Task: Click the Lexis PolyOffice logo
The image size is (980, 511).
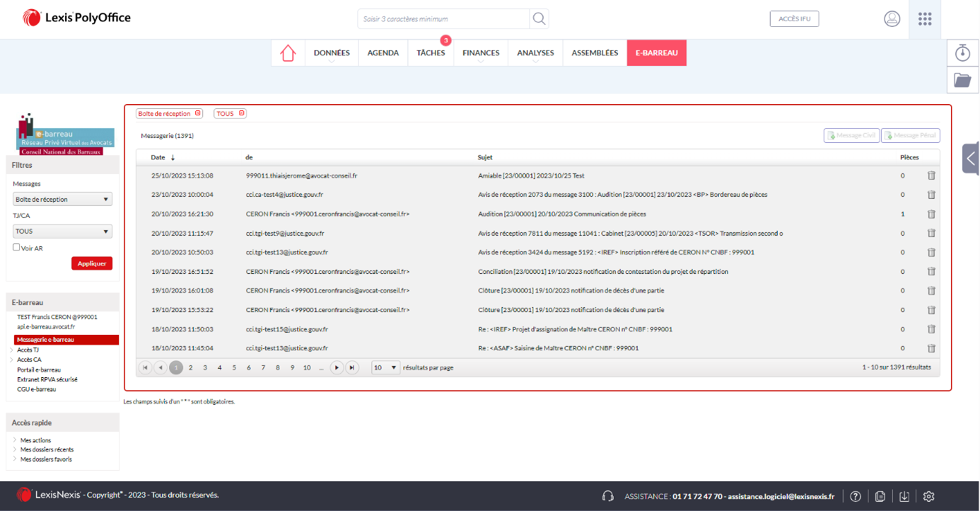Action: pyautogui.click(x=76, y=18)
